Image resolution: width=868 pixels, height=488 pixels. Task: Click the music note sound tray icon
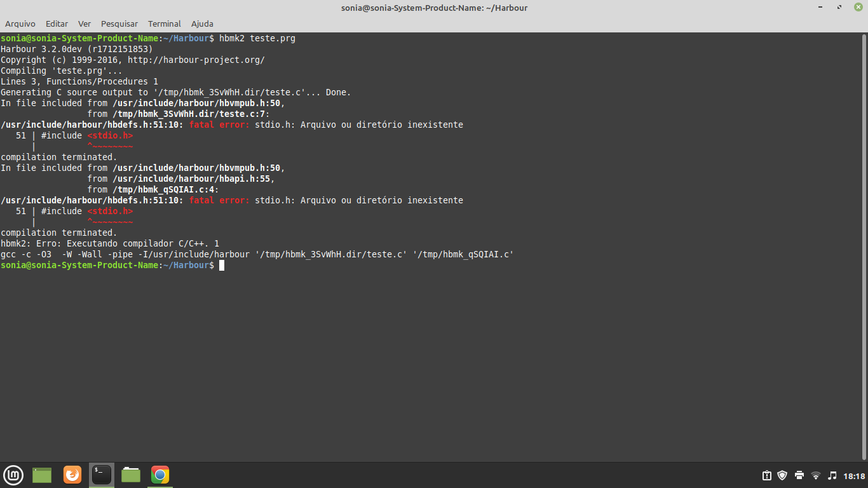[832, 476]
